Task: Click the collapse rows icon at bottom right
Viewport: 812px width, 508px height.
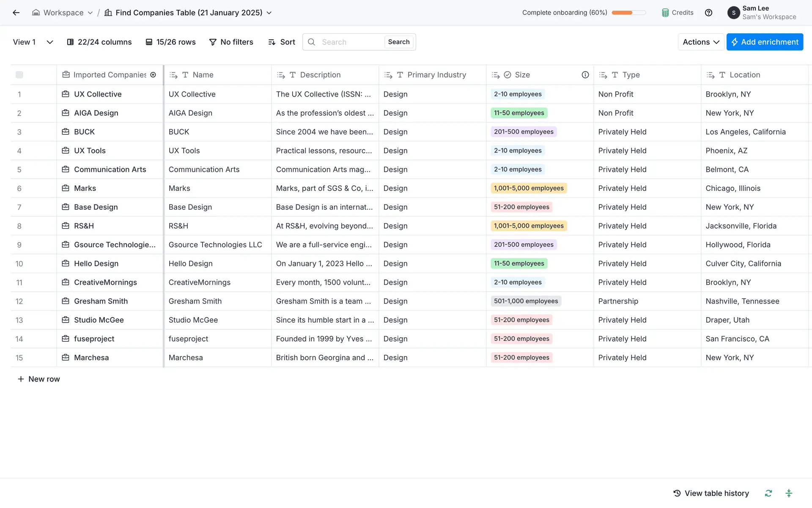Action: (x=789, y=493)
